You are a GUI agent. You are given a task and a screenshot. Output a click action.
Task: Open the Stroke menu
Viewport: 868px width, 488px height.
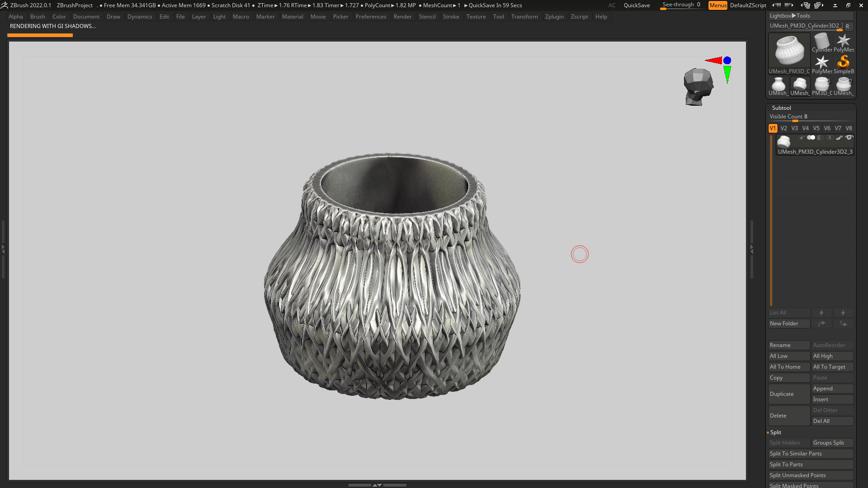(x=451, y=17)
